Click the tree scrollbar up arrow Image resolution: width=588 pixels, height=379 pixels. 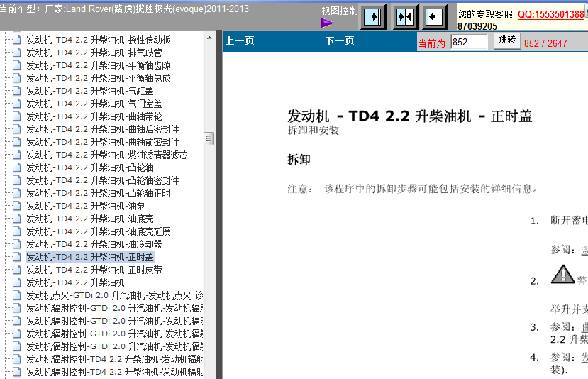coord(209,38)
